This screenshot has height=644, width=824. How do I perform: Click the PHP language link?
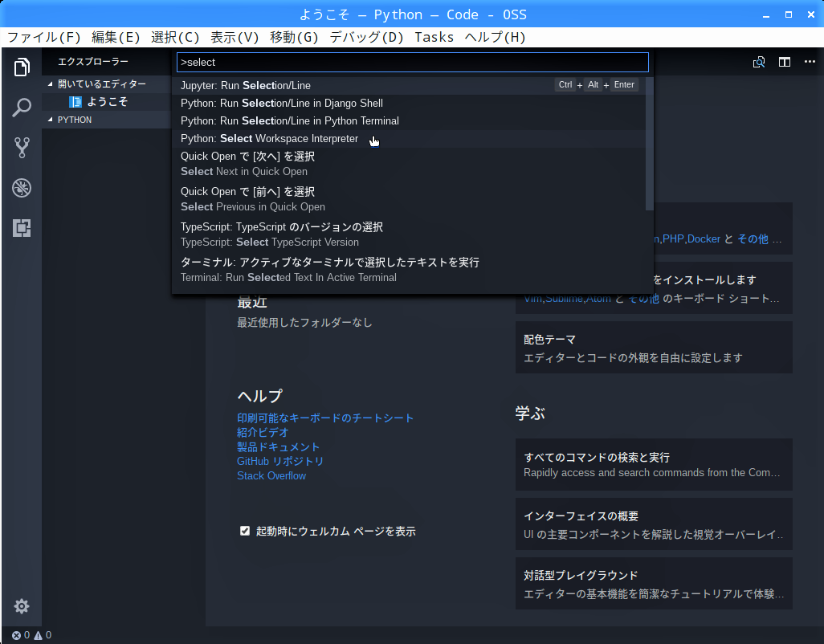[673, 239]
